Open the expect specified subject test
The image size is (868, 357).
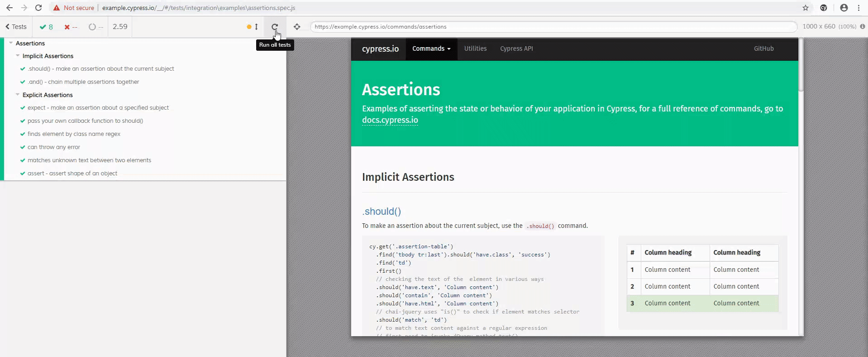point(98,108)
